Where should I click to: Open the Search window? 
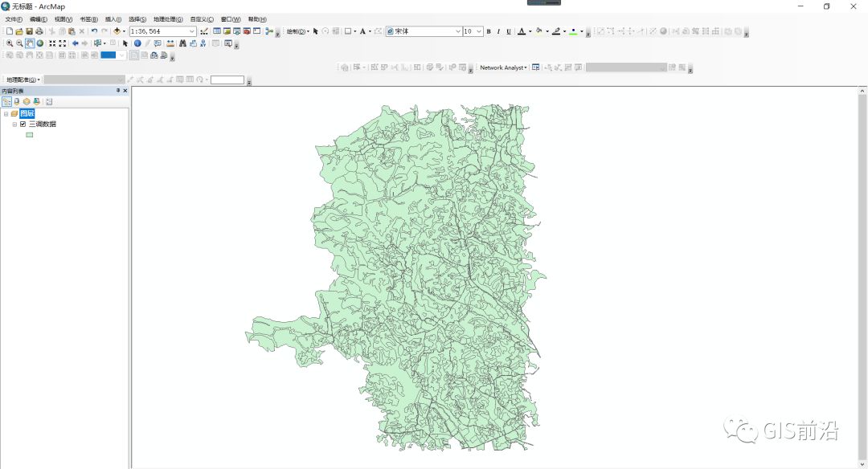click(237, 31)
